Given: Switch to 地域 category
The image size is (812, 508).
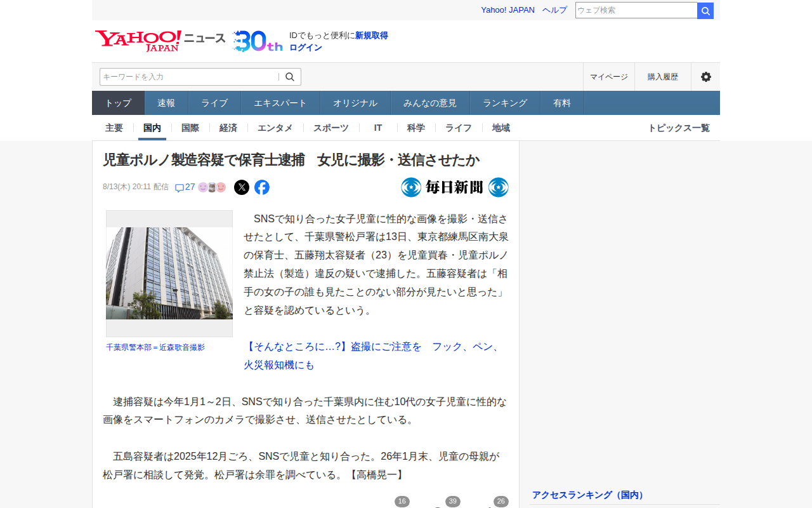Looking at the screenshot, I should pyautogui.click(x=501, y=128).
